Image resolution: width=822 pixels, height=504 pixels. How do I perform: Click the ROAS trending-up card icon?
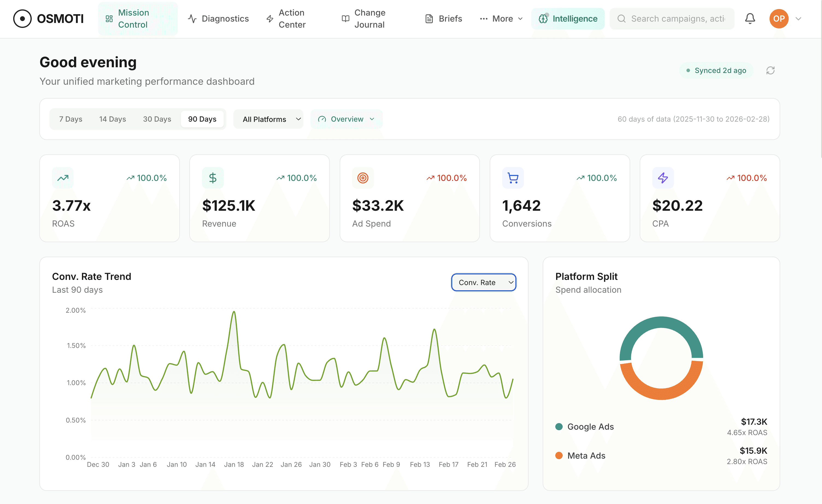(63, 178)
